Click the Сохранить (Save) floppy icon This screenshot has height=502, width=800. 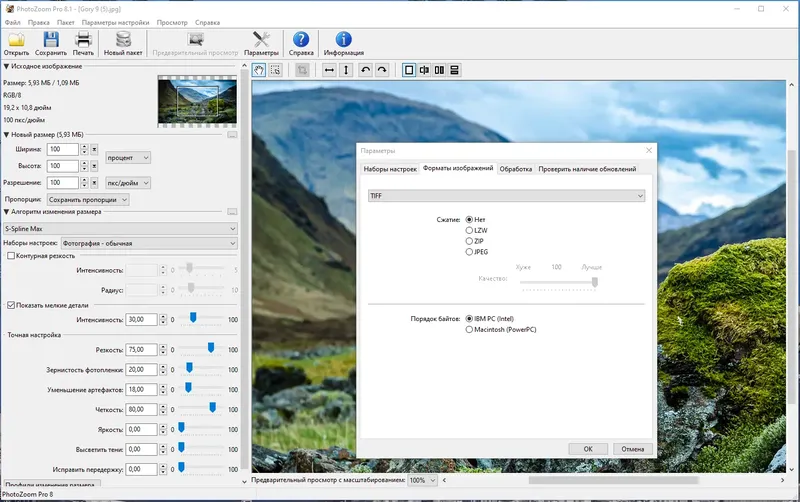click(51, 41)
